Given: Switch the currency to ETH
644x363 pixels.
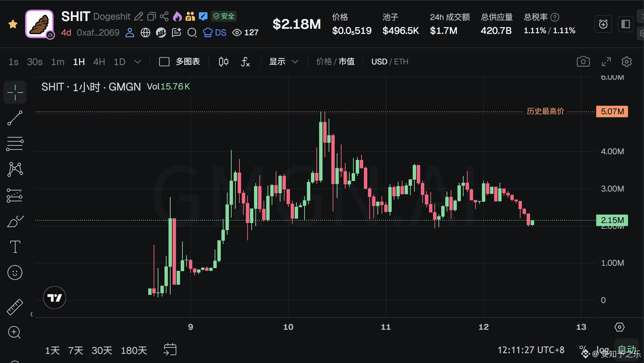Looking at the screenshot, I should pos(401,62).
